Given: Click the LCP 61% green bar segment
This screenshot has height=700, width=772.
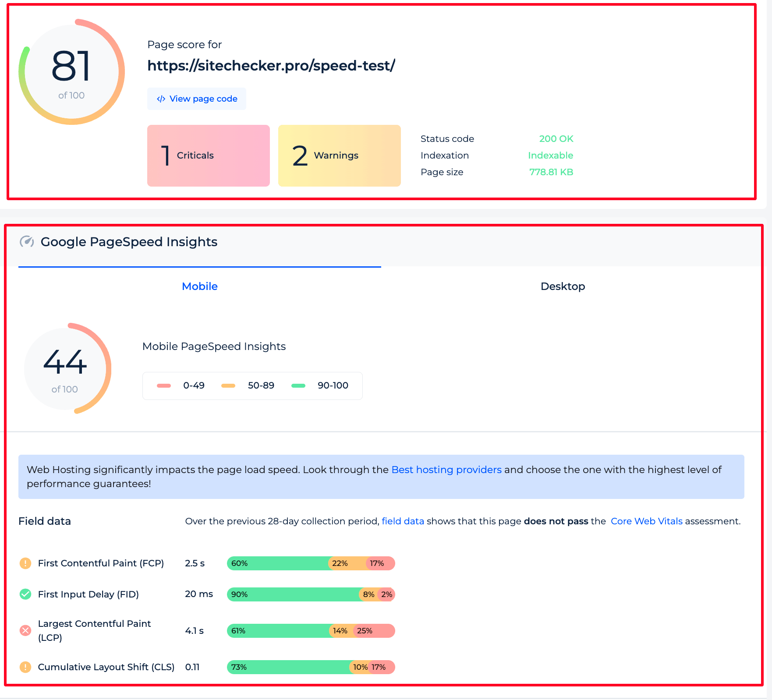Looking at the screenshot, I should 278,631.
